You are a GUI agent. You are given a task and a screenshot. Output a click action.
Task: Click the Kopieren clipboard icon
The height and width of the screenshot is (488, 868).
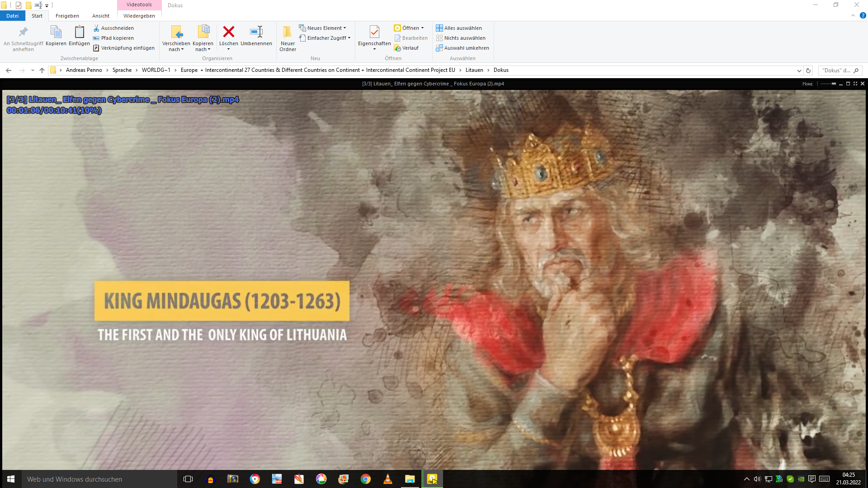pos(56,36)
